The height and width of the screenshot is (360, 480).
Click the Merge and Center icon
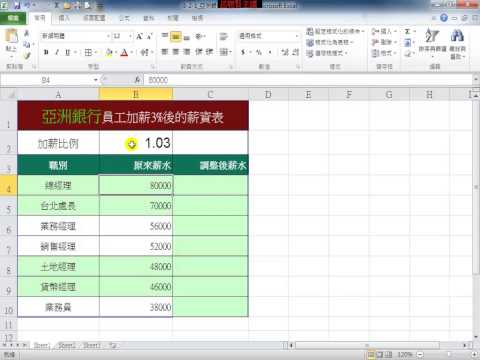coord(224,52)
